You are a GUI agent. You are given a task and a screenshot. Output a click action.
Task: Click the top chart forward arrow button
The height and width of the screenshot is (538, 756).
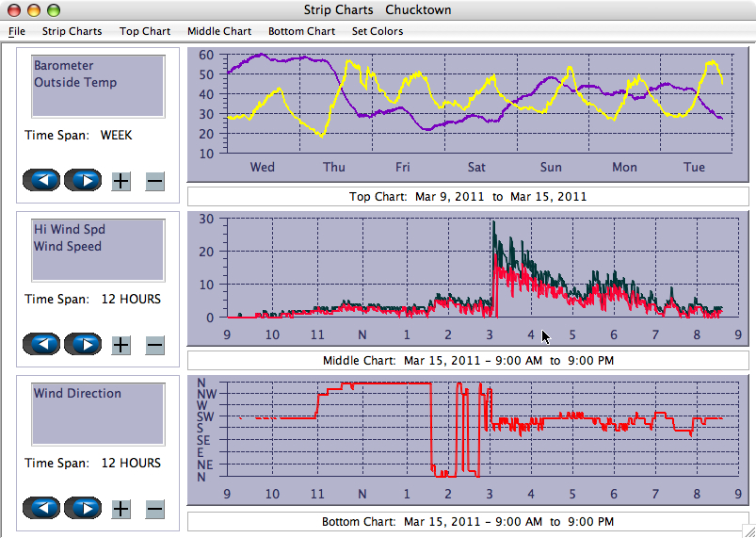coord(84,180)
